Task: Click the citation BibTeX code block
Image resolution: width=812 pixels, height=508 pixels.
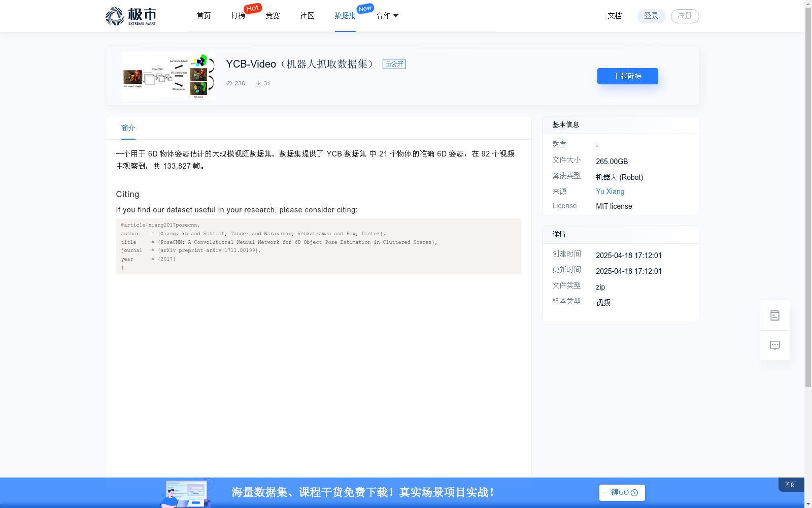Action: click(x=318, y=246)
